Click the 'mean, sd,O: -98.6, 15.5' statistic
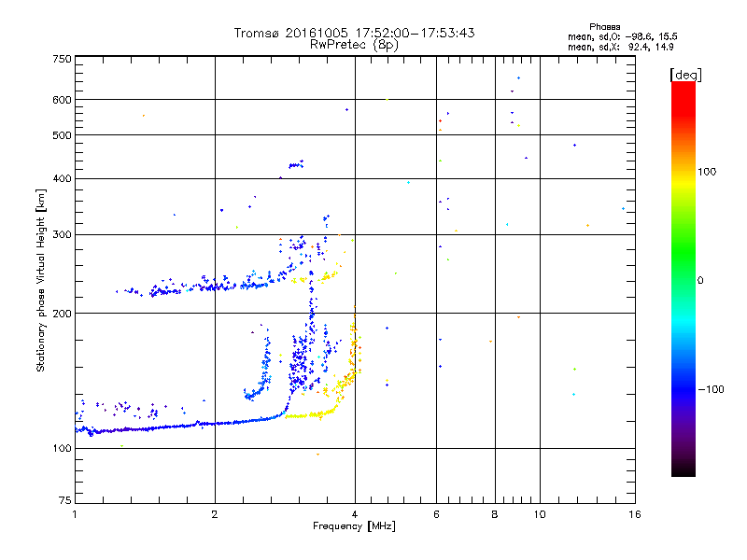The height and width of the screenshot is (560, 747). [x=622, y=36]
